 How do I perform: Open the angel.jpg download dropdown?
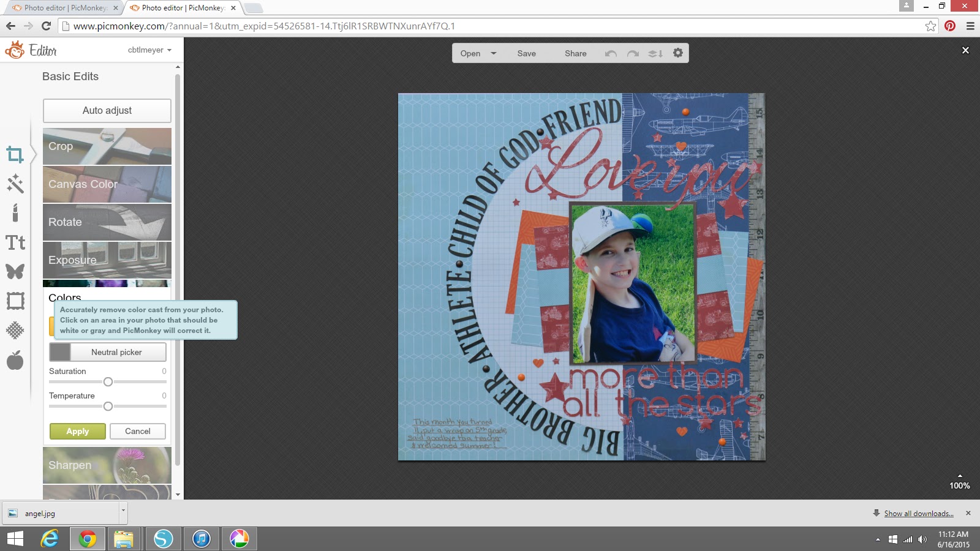click(123, 513)
